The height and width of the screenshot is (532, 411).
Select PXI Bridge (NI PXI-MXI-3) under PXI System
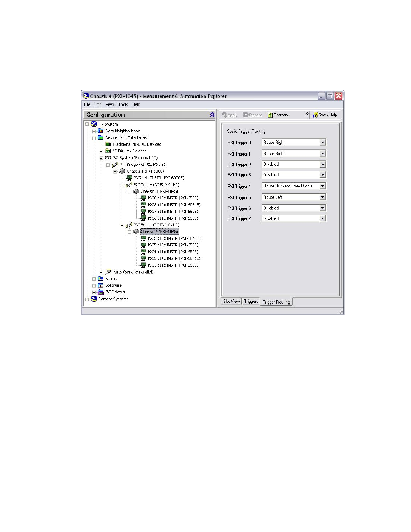[142, 165]
